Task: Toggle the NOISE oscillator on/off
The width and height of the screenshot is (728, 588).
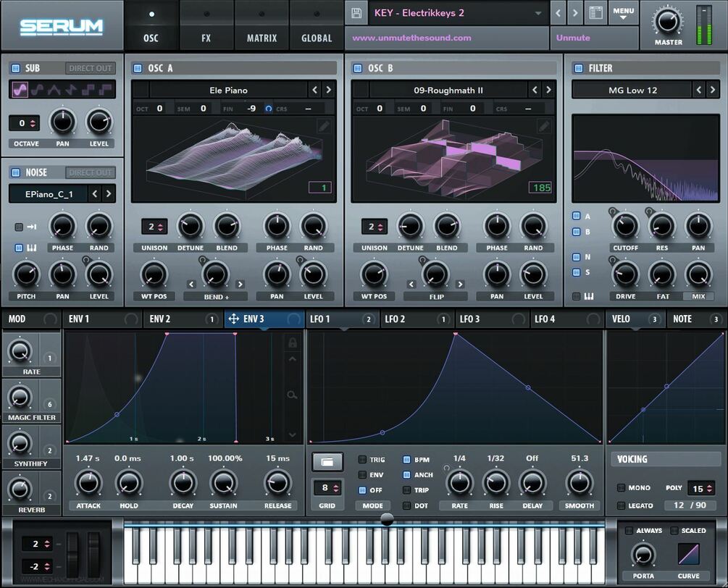Action: pyautogui.click(x=16, y=172)
